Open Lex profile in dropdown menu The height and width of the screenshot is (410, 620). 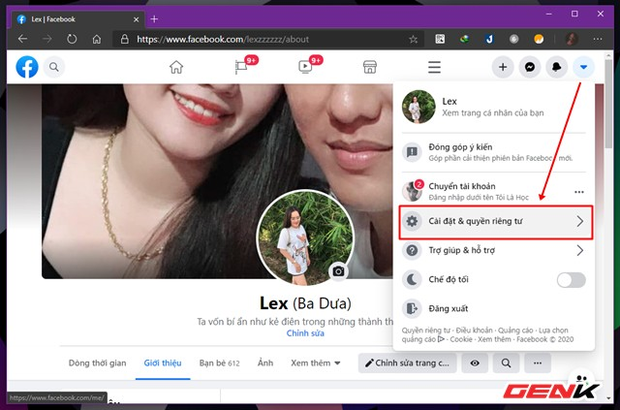(493, 107)
